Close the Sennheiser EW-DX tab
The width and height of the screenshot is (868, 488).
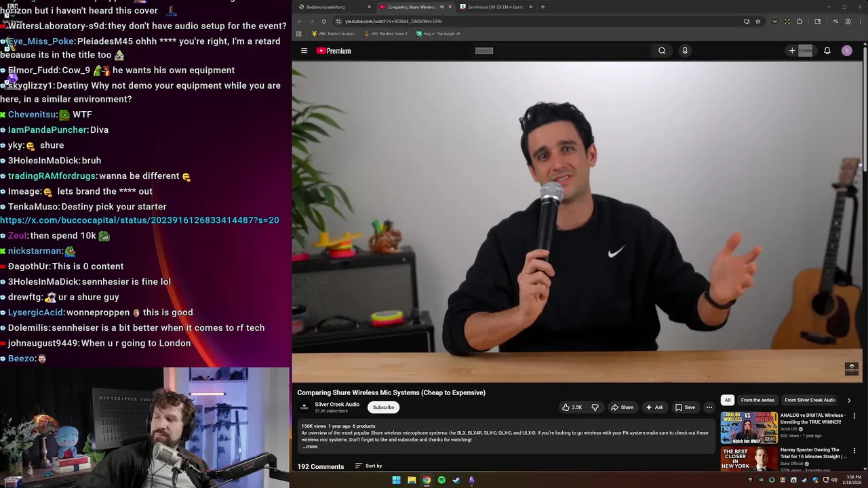point(530,7)
